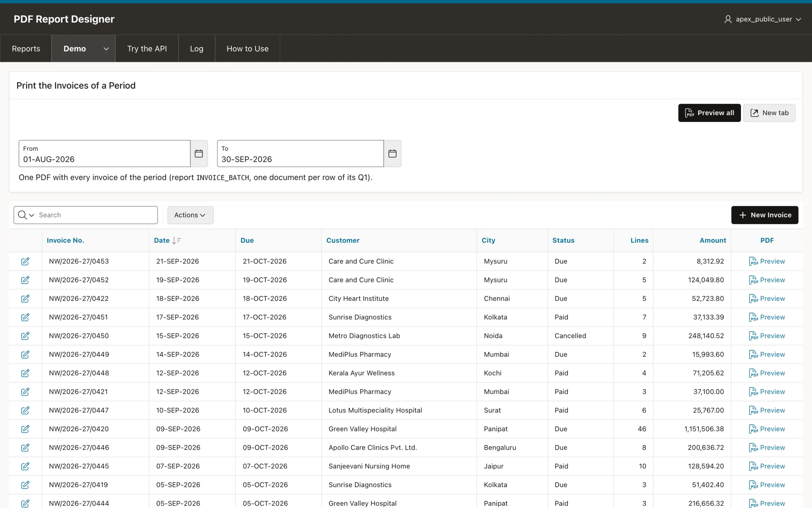Preview PDF for invoice NW/2026-27/0453
Viewport: 812px width, 508px height.
pos(767,261)
